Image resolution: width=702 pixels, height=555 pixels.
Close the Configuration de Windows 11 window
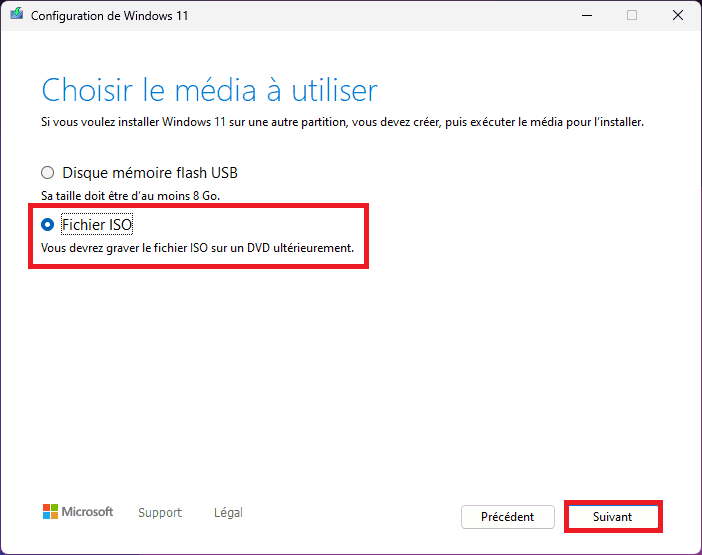pos(678,15)
